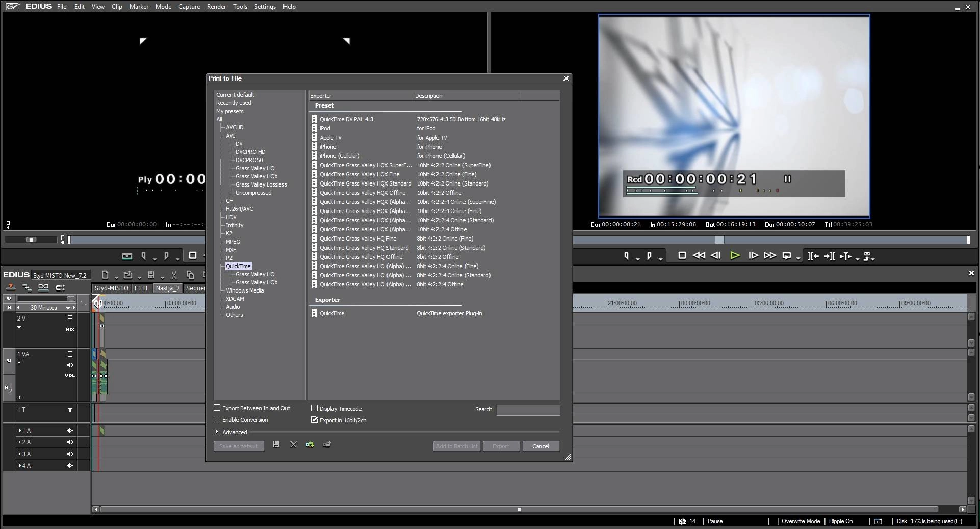Image resolution: width=980 pixels, height=529 pixels.
Task: Step back one frame in recorder
Action: pyautogui.click(x=716, y=256)
